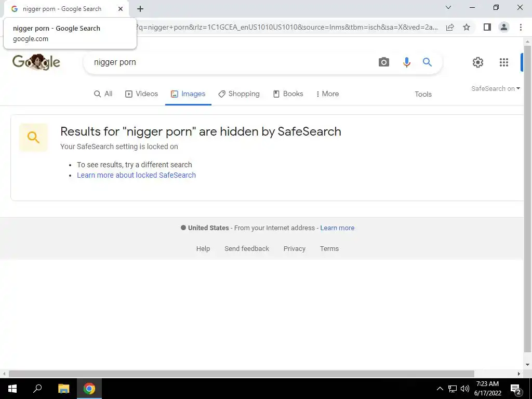Open a new browser tab
The width and height of the screenshot is (532, 399).
[140, 9]
